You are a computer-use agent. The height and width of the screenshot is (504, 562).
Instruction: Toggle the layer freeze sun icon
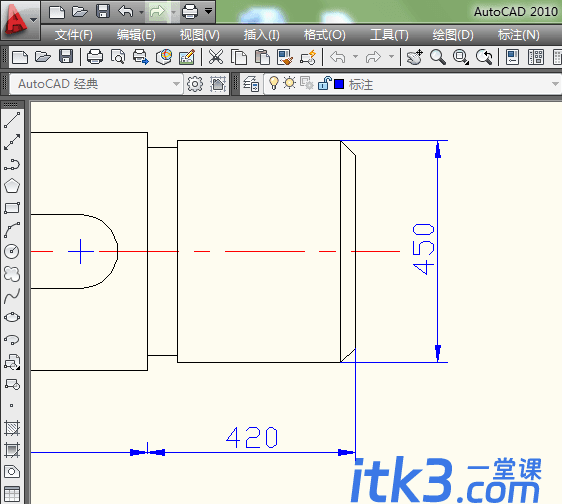[289, 83]
